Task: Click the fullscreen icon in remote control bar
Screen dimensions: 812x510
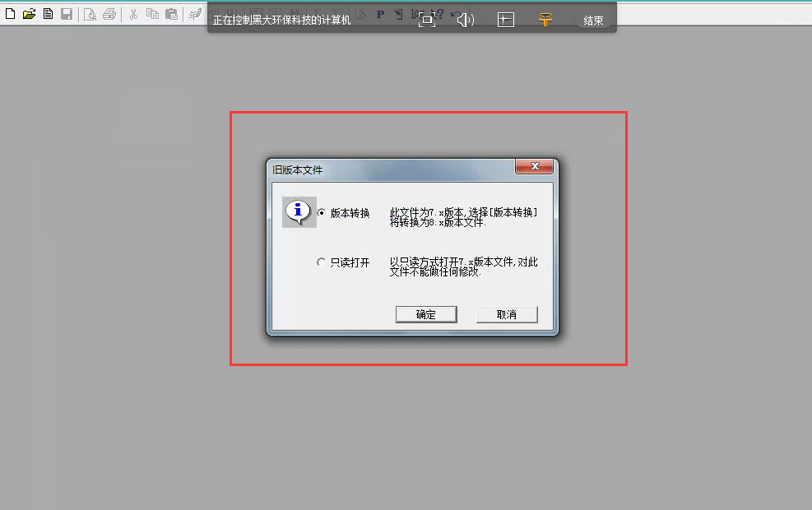Action: (x=427, y=21)
